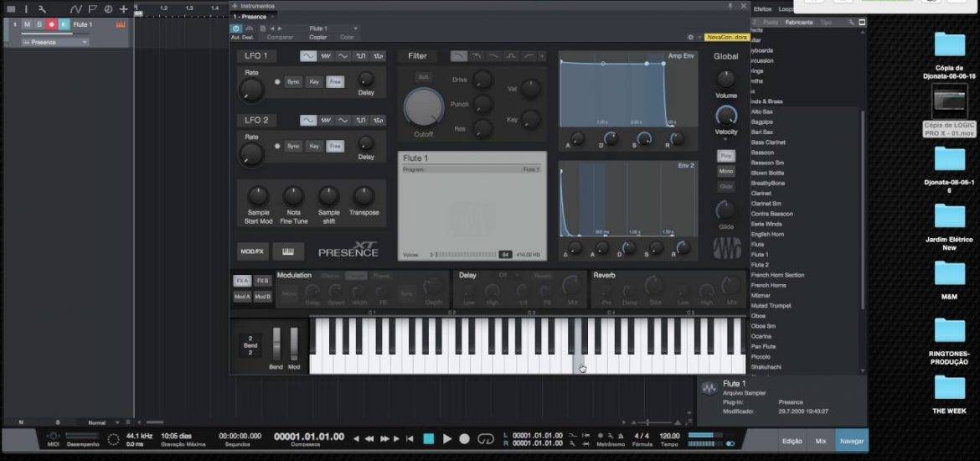Solo the Flute 1 track
The height and width of the screenshot is (461, 980).
[x=39, y=24]
